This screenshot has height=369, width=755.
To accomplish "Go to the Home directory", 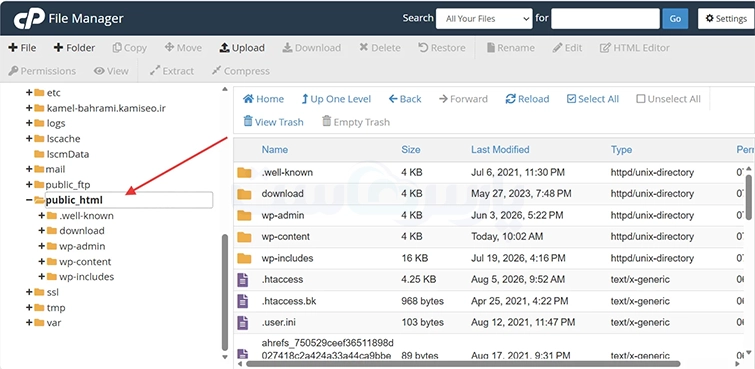I will (263, 99).
